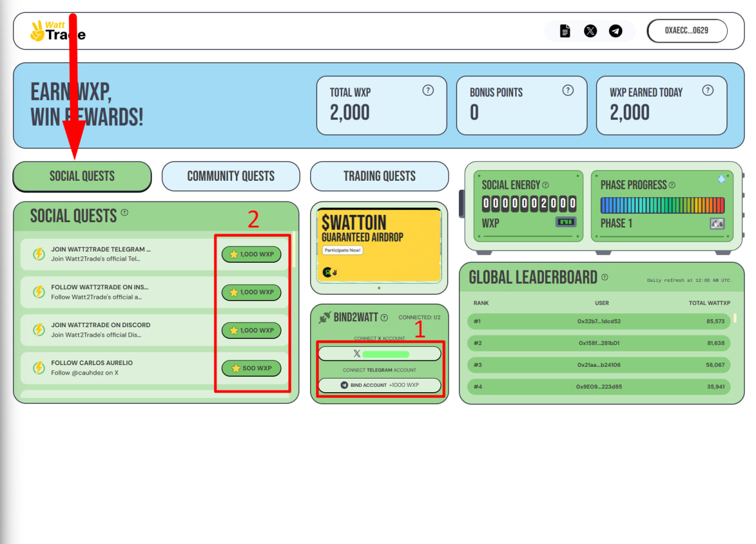Click the Total WXP help question icon
The image size is (756, 544).
coord(428,90)
